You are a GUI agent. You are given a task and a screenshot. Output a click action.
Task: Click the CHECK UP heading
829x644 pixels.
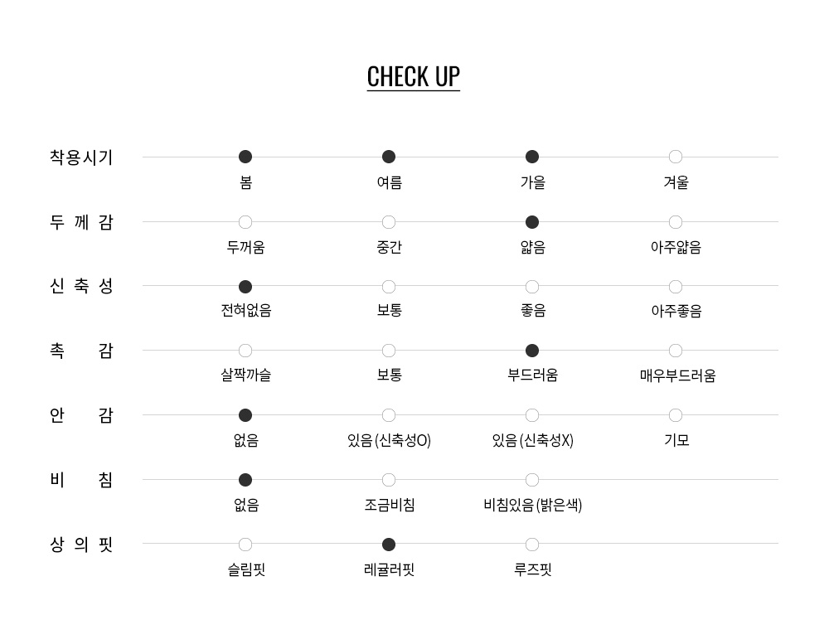pos(413,76)
